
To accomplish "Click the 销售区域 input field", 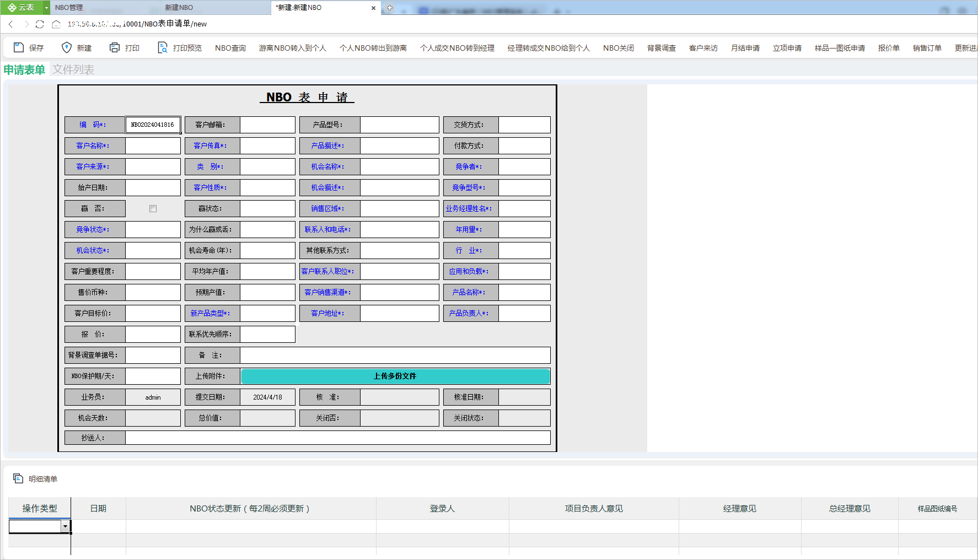I will (x=400, y=208).
